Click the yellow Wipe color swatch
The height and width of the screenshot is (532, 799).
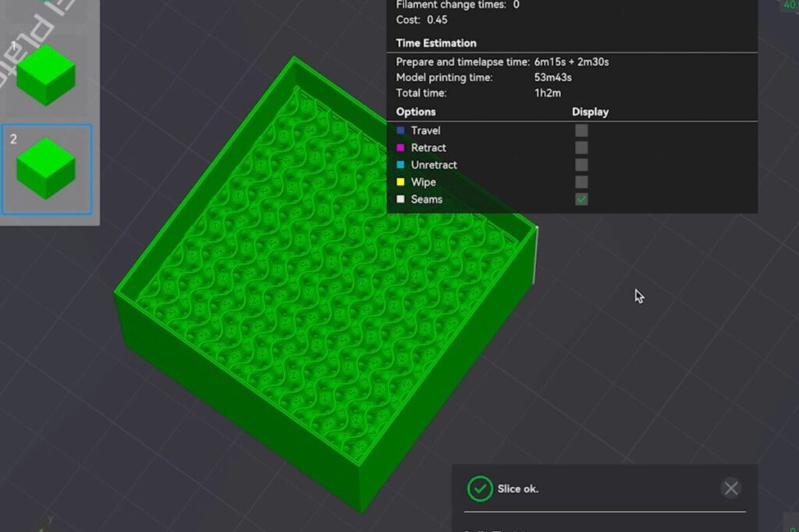click(x=401, y=183)
